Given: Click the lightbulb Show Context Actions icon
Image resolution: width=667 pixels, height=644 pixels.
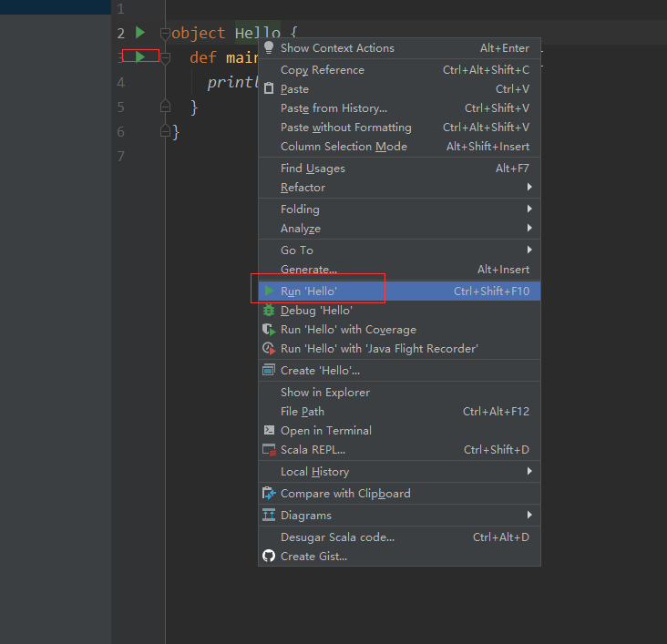Looking at the screenshot, I should [x=269, y=48].
